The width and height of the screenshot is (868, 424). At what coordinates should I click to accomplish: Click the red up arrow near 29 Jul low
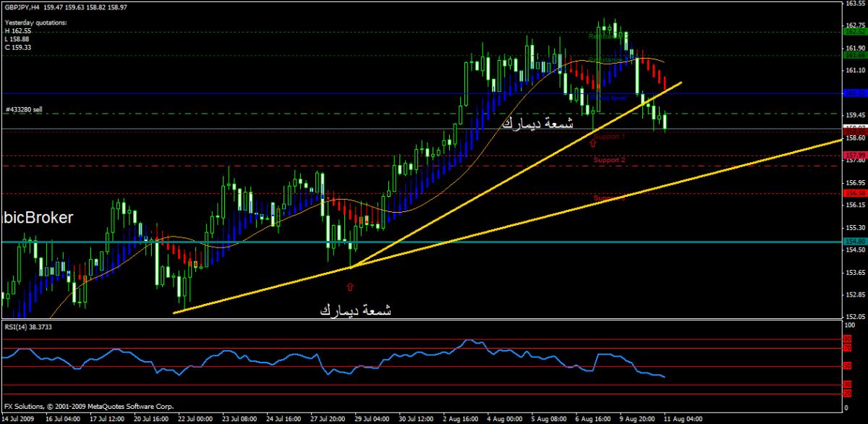(x=351, y=287)
